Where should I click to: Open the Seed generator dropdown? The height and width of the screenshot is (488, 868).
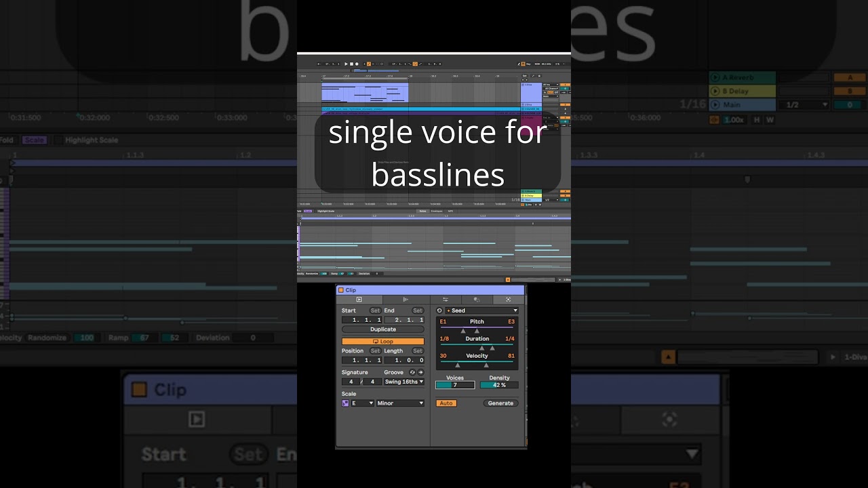point(482,310)
